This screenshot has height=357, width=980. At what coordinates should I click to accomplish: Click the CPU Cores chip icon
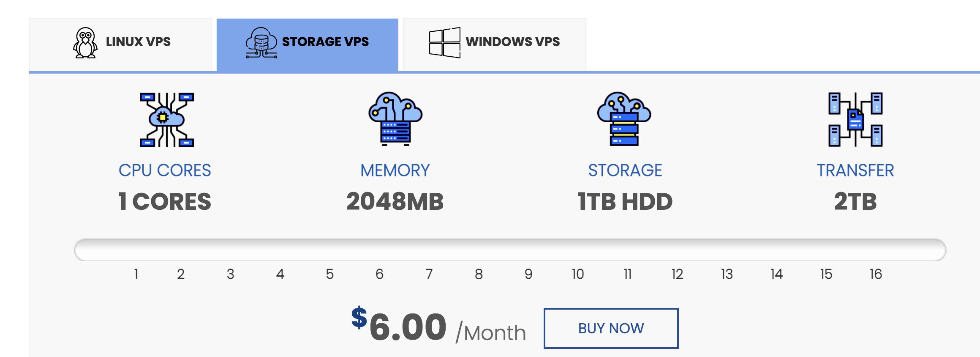167,120
